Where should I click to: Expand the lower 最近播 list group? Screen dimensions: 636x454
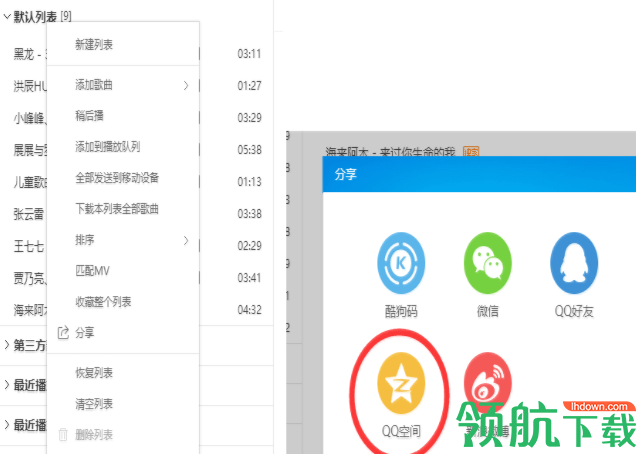pyautogui.click(x=7, y=425)
